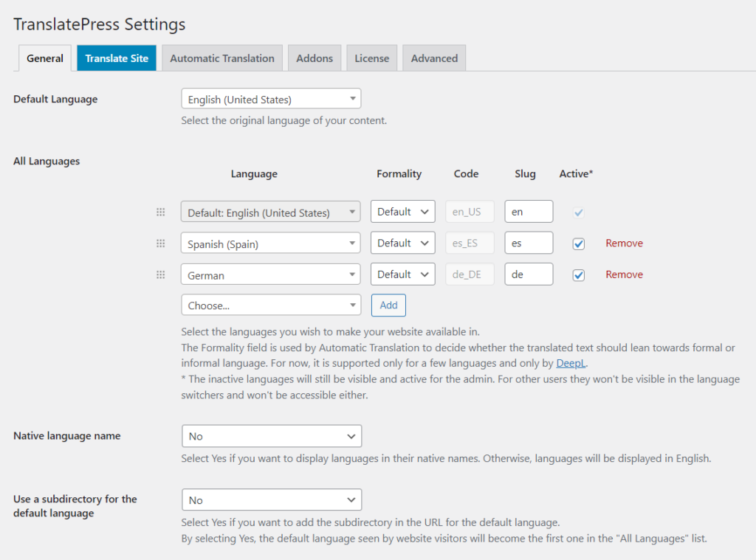The image size is (756, 560).
Task: Select the License tab
Action: tap(371, 58)
